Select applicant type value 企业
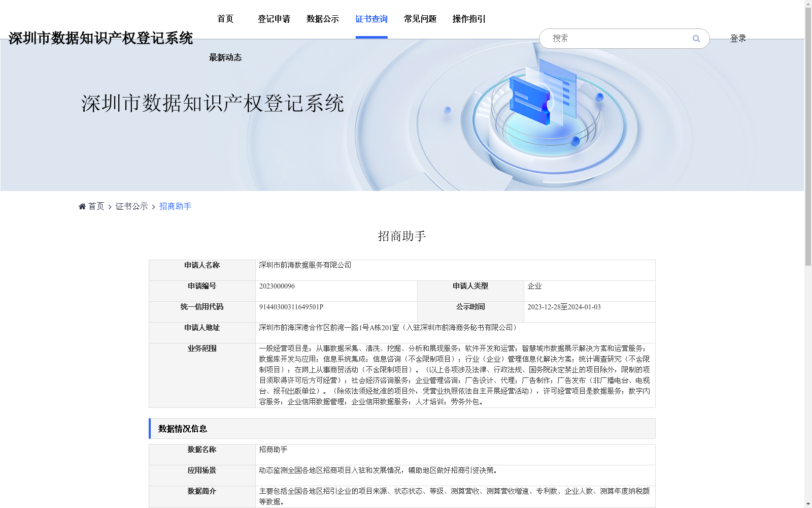 [534, 286]
